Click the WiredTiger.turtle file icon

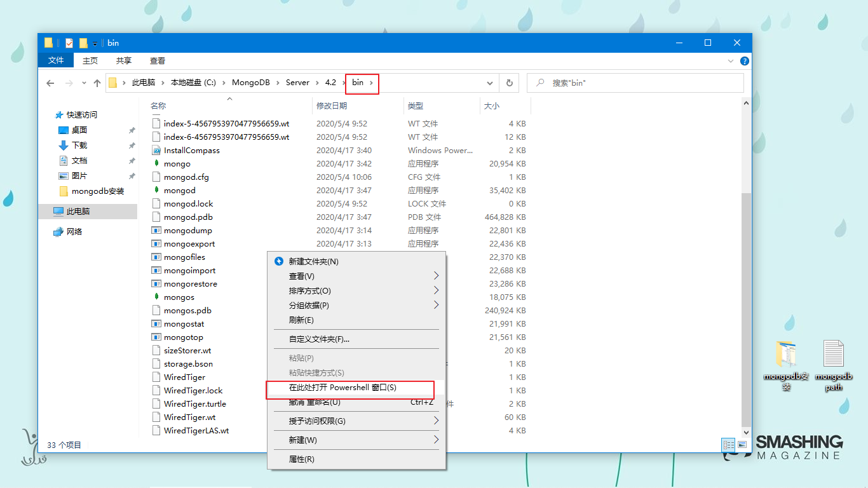157,403
